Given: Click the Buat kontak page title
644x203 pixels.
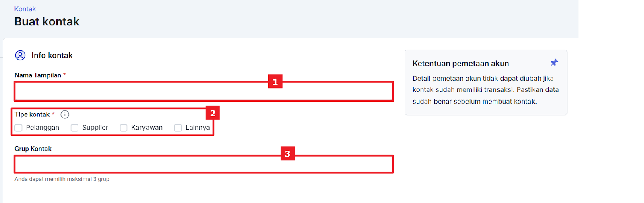Looking at the screenshot, I should coord(47,21).
